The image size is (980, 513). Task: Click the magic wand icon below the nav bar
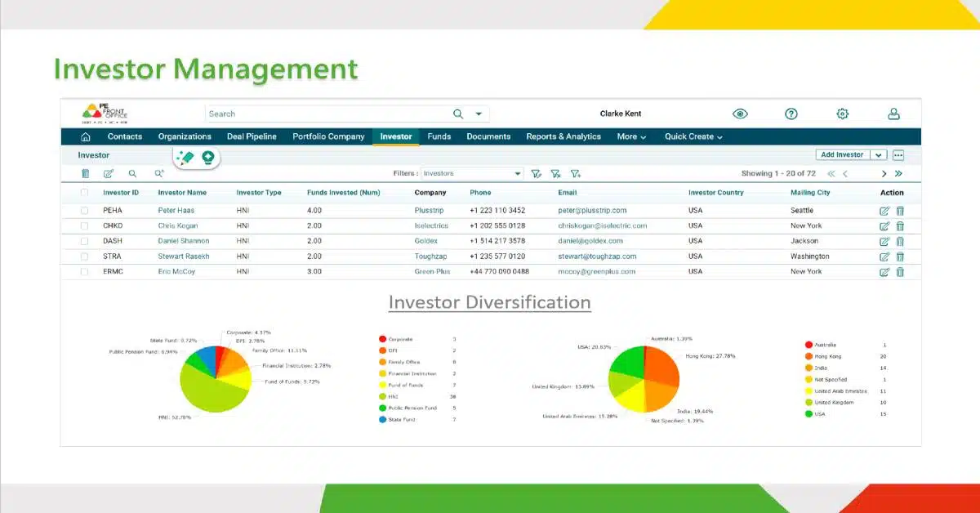186,158
